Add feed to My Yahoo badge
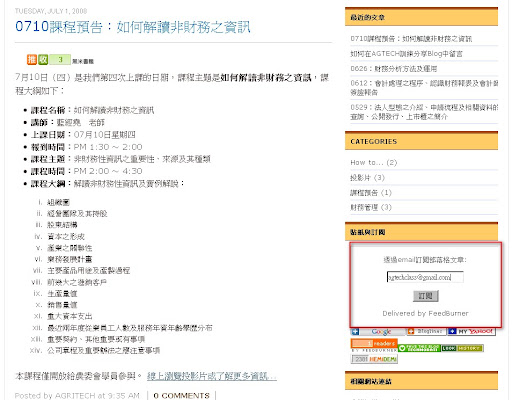This screenshot has width=512, height=400. (x=472, y=331)
